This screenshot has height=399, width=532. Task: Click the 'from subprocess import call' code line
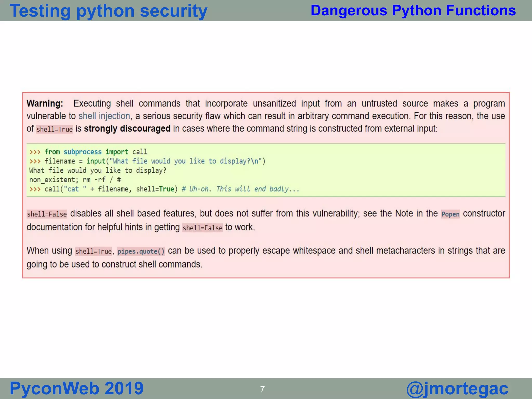click(x=88, y=152)
